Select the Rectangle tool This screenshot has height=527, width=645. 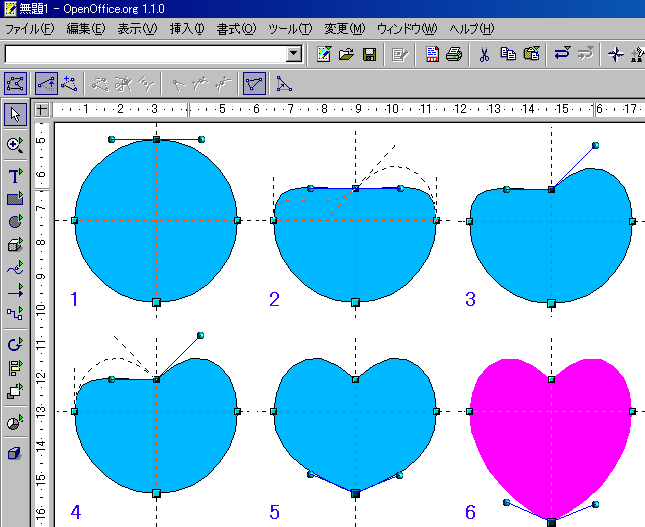(x=16, y=199)
